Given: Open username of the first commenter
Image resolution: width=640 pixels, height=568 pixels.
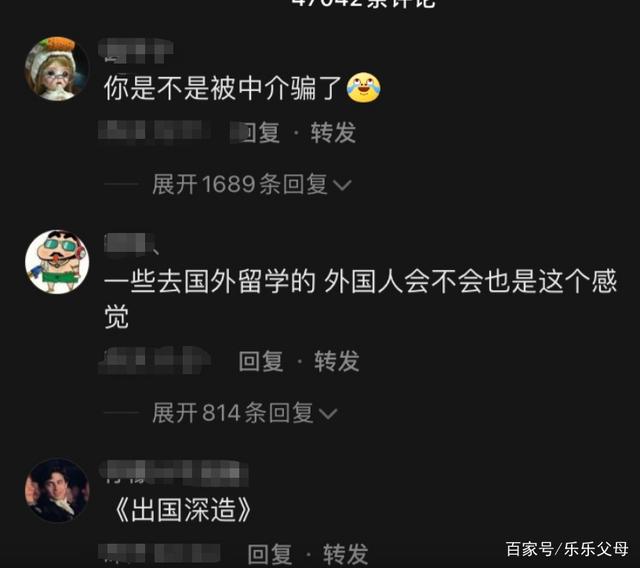Looking at the screenshot, I should pyautogui.click(x=136, y=51).
